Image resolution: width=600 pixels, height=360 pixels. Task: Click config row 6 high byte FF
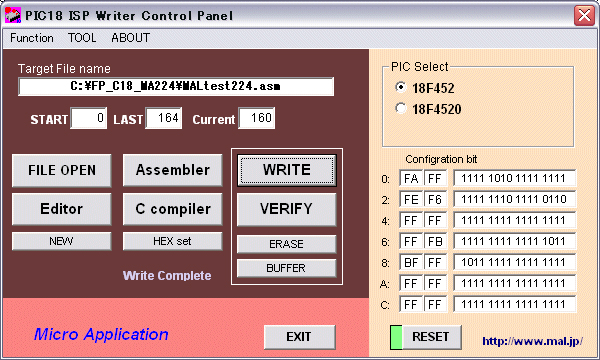411,241
